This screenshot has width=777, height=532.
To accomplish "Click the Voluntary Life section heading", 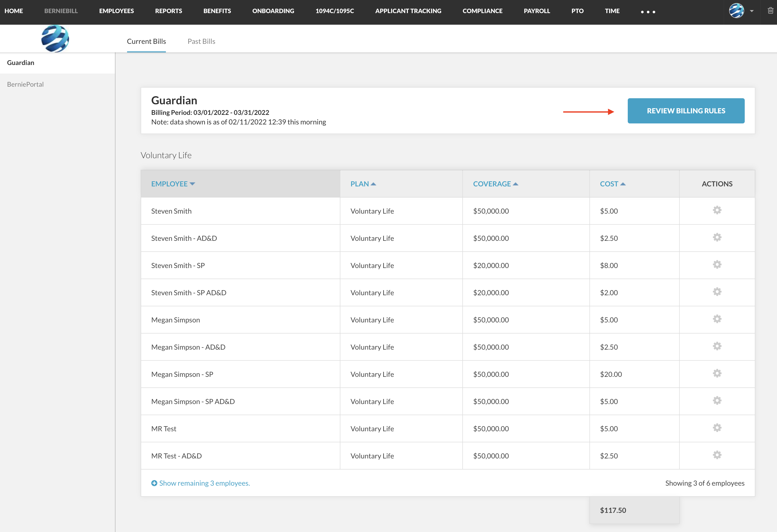I will (166, 155).
